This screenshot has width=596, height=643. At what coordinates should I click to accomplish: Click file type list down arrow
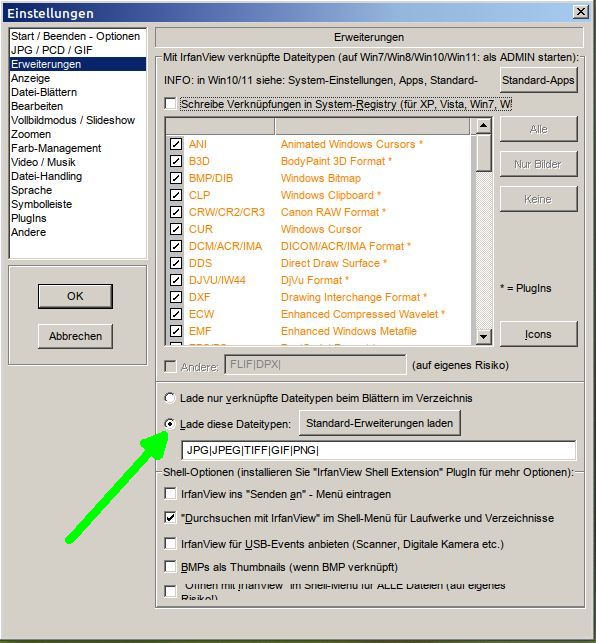pyautogui.click(x=484, y=337)
